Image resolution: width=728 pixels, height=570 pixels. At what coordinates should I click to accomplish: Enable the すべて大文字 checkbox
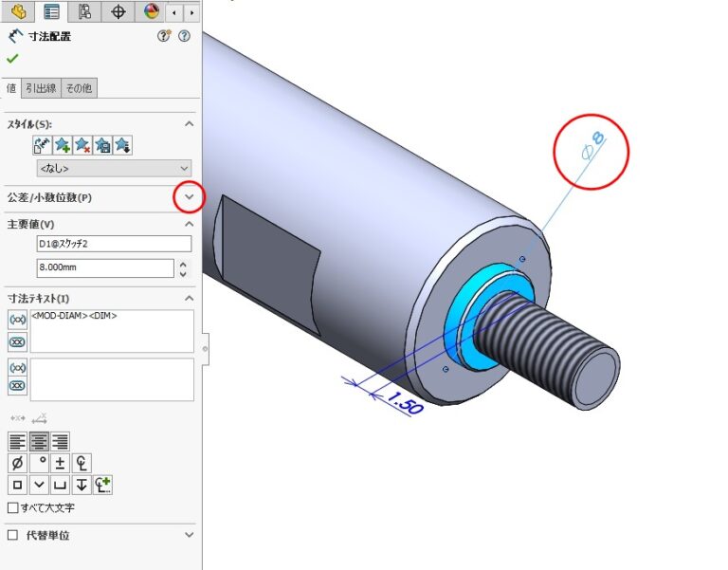coord(13,507)
